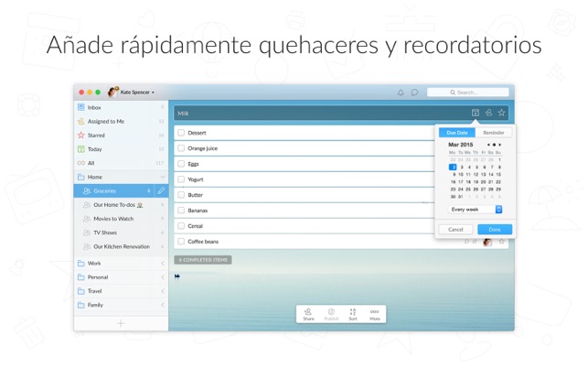Click the Today calendar icon in the sidebar
Image resolution: width=588 pixels, height=368 pixels.
click(81, 149)
